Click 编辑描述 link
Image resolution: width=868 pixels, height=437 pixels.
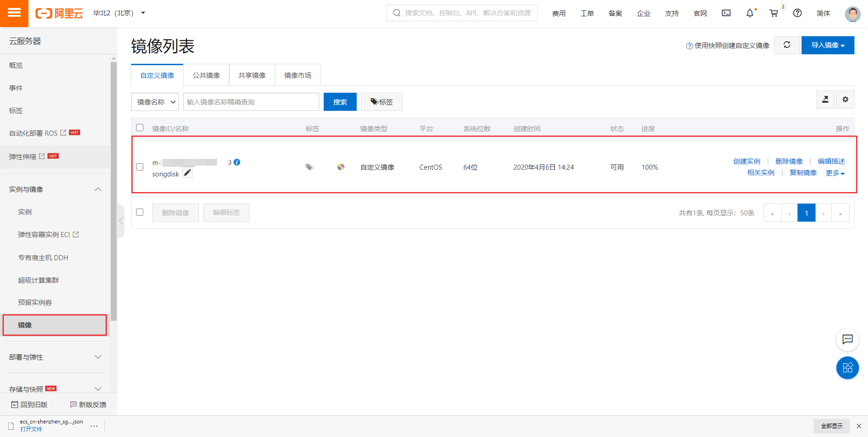click(831, 161)
